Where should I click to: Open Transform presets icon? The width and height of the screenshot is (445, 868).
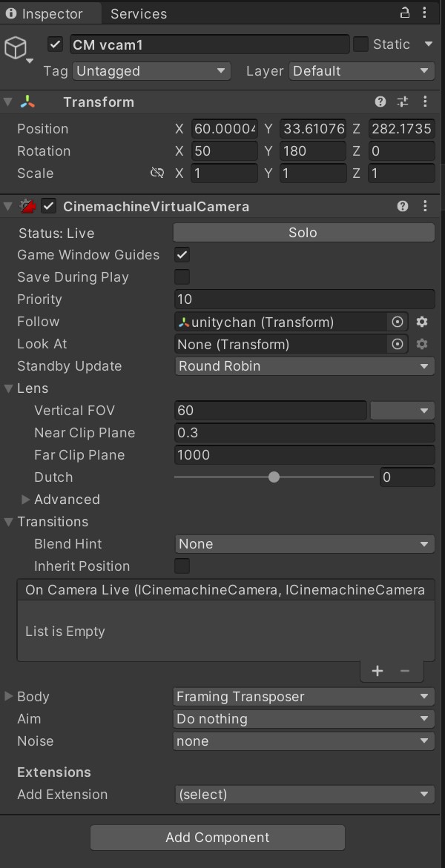coord(403,102)
